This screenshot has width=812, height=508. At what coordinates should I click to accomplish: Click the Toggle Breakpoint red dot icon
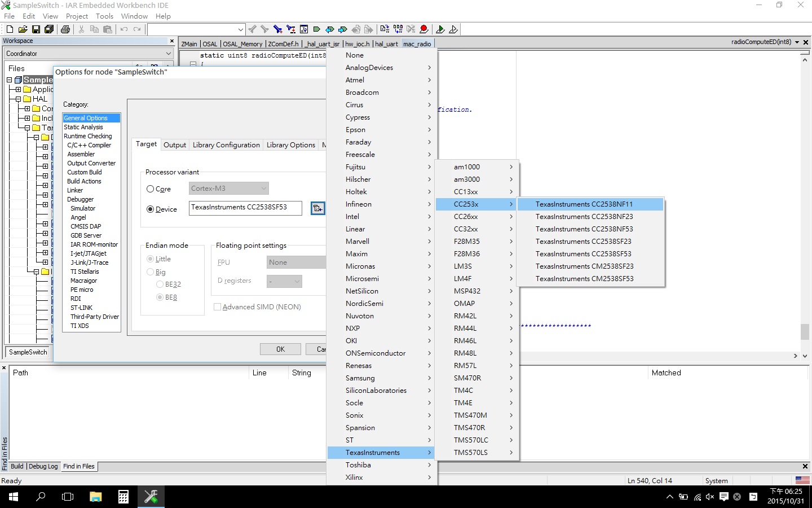(424, 29)
